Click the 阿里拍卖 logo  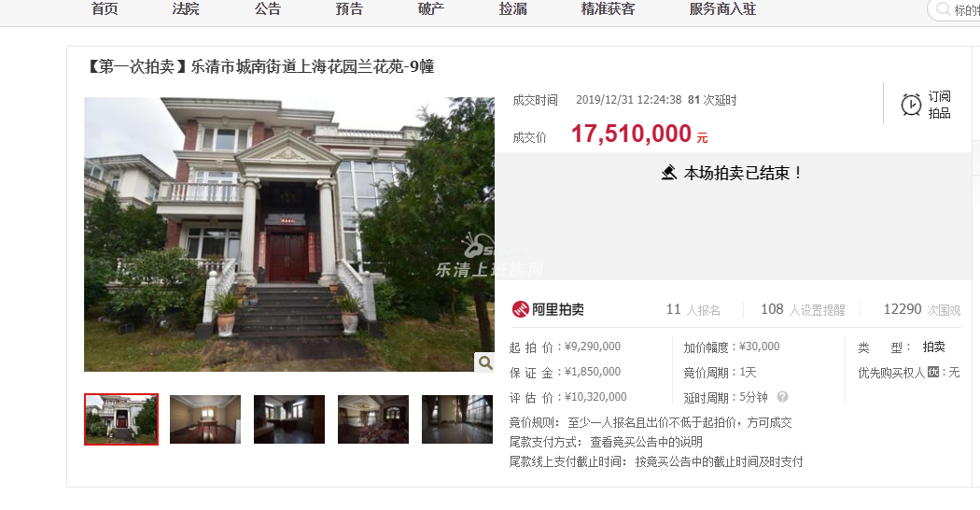pos(548,309)
